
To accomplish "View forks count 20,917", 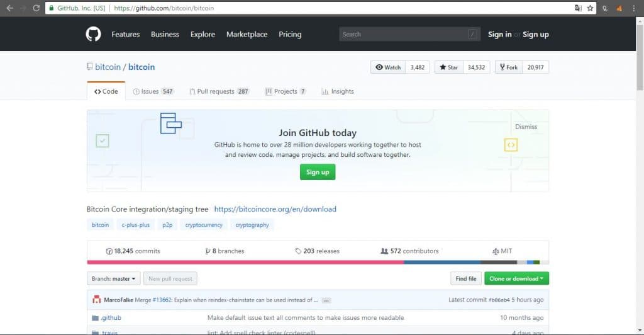I will (536, 67).
